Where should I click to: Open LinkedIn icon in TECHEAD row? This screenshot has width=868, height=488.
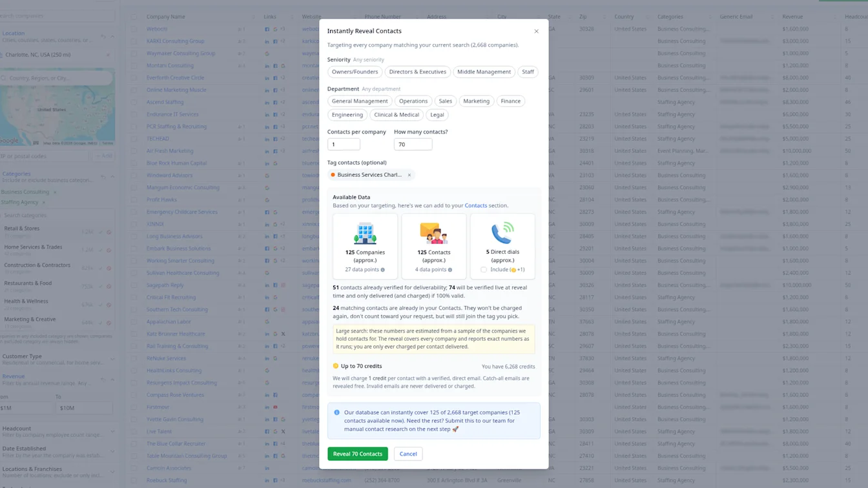(267, 139)
